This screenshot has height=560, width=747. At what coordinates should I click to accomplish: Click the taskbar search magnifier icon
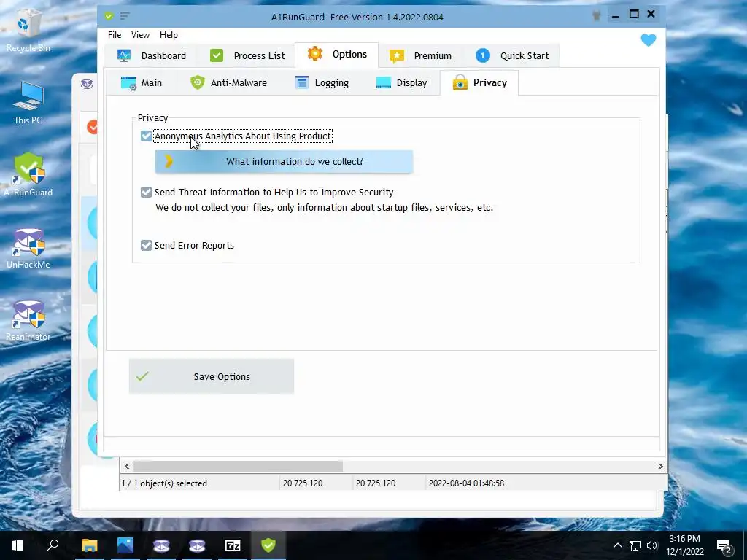pos(53,545)
